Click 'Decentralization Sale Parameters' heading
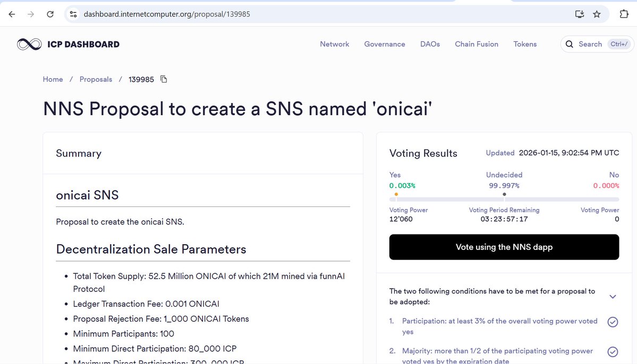637x364 pixels. point(151,249)
